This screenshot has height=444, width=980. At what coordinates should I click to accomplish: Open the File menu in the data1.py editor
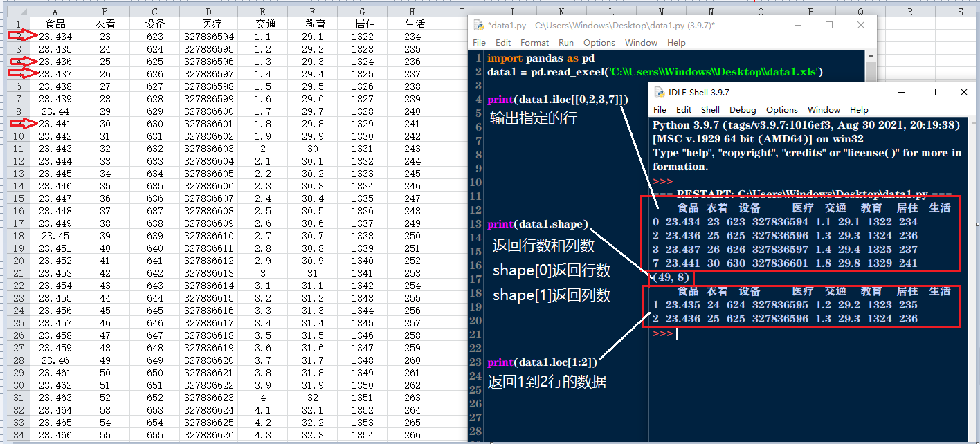pyautogui.click(x=479, y=42)
